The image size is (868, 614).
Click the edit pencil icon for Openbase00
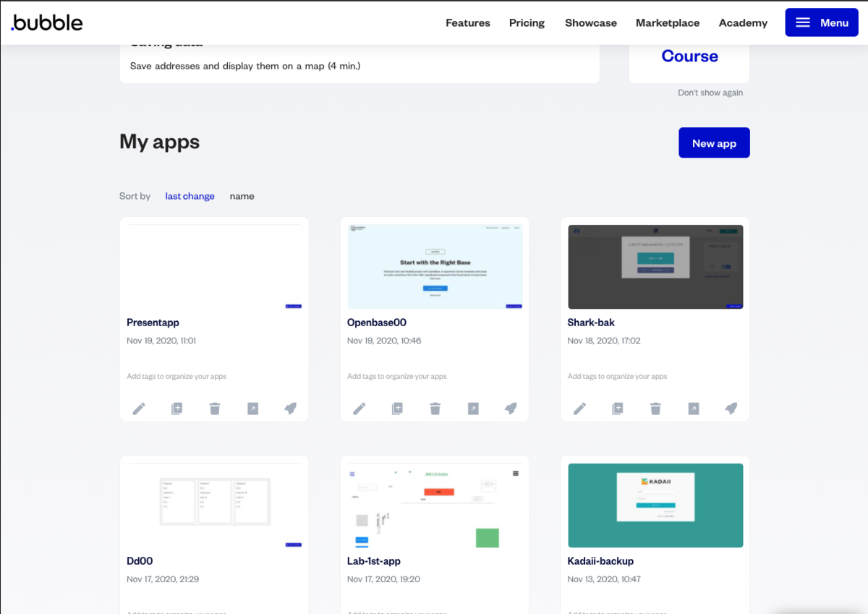coord(359,409)
